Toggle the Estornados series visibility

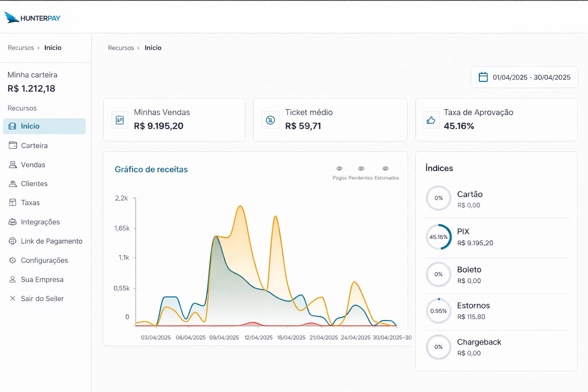tap(385, 168)
